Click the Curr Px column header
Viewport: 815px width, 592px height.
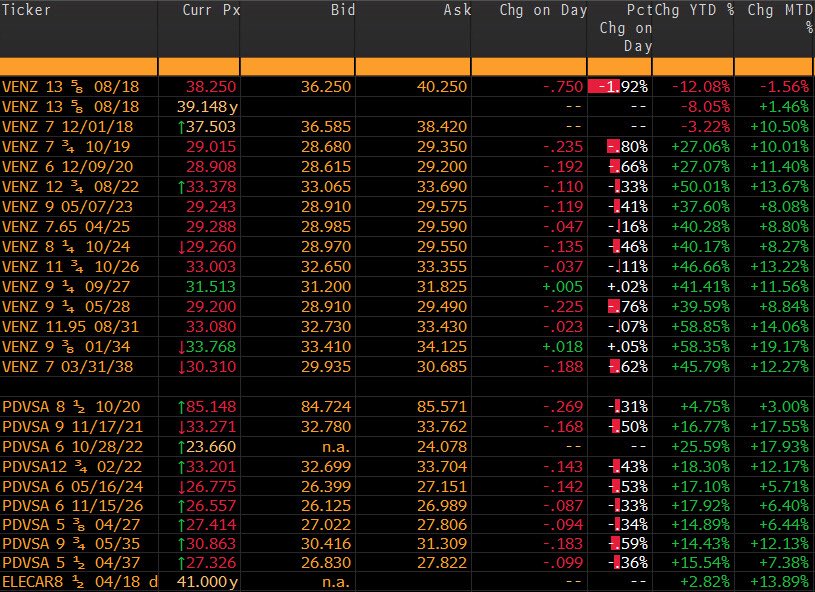click(211, 10)
